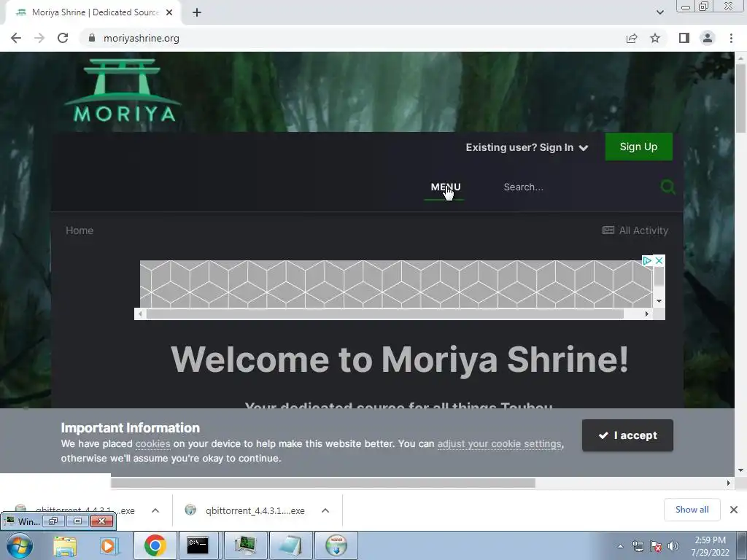Click the Chrome taskbar icon
Screen dimensions: 747x560
coord(155,545)
